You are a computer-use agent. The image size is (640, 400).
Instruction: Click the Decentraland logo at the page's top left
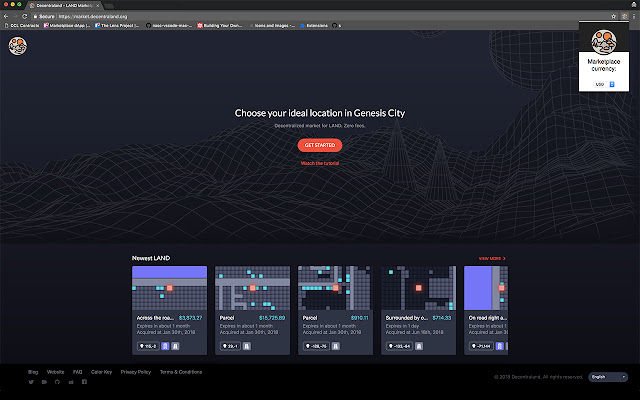point(18,46)
